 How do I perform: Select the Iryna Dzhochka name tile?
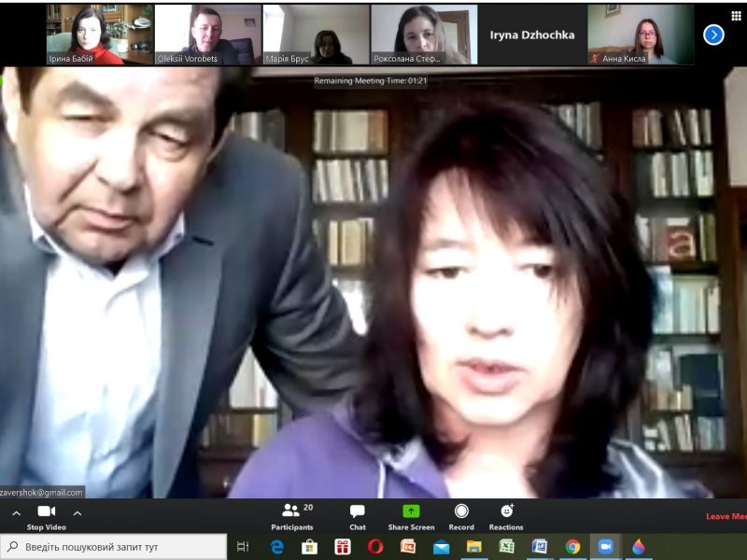click(532, 35)
